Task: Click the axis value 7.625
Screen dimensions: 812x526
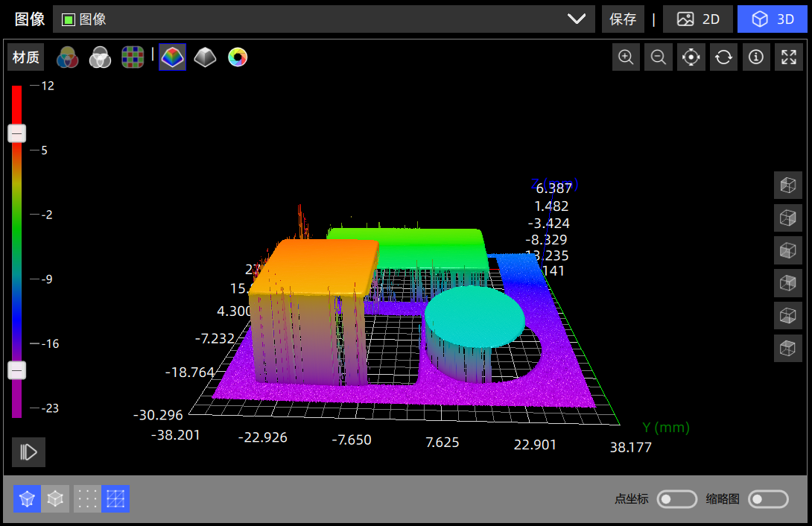Action: coord(443,443)
